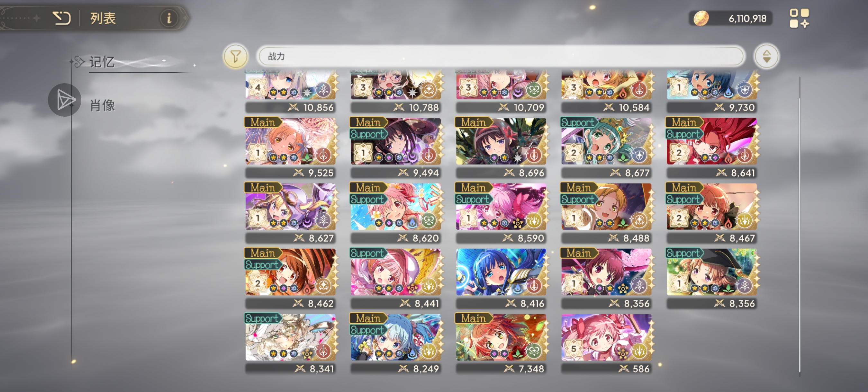Screen dimensions: 868x392
Task: Select the blue-haired card with 8,416
Action: (502, 278)
